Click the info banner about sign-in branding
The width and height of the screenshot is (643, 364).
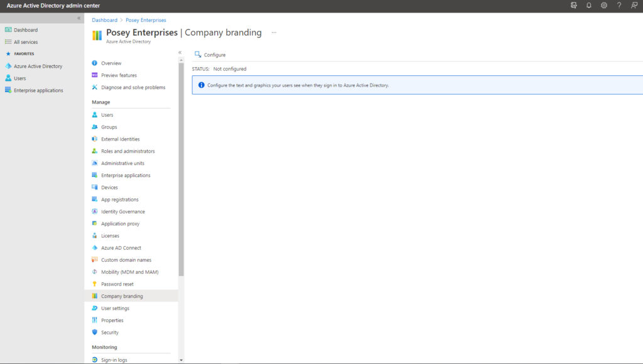(x=418, y=85)
